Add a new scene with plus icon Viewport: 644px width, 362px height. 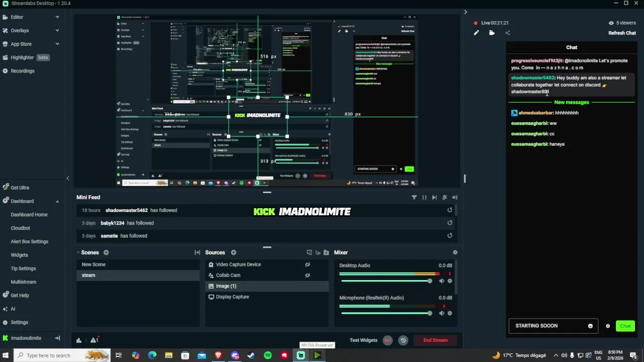106,252
